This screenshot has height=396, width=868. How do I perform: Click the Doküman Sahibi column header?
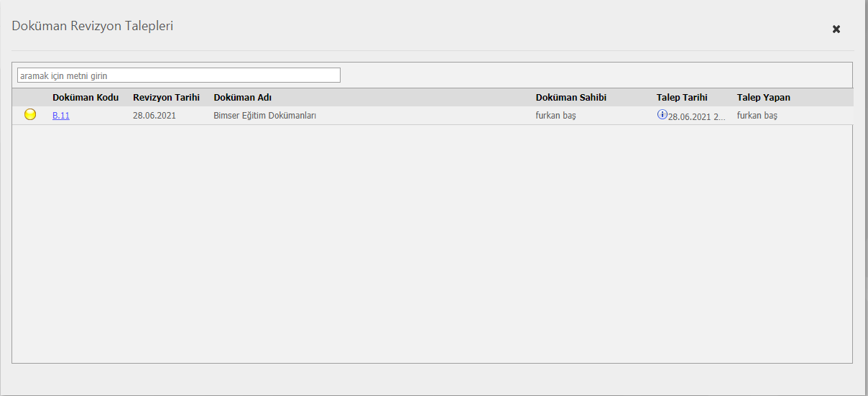coord(571,98)
